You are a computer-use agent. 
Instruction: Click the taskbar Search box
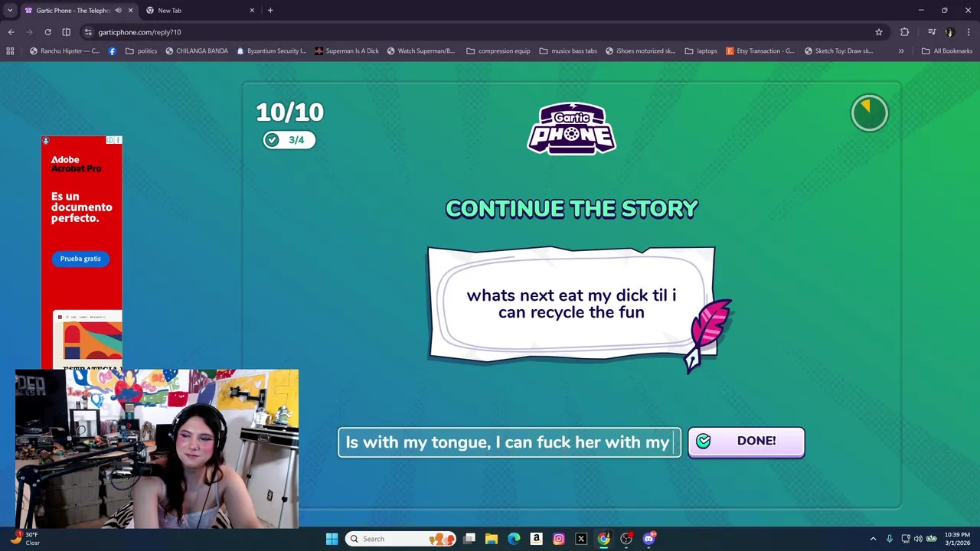[x=400, y=539]
